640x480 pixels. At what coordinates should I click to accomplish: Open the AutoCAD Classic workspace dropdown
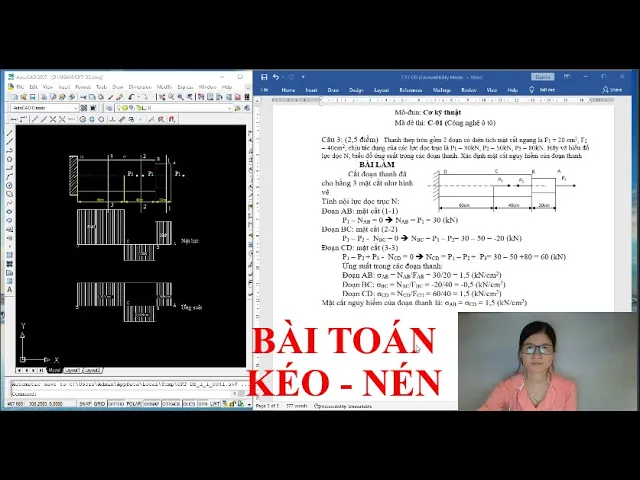(74, 108)
